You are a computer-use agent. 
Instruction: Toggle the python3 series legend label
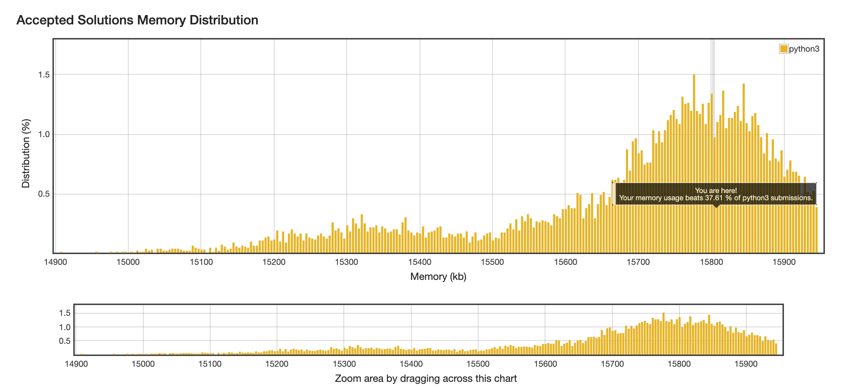(x=804, y=49)
